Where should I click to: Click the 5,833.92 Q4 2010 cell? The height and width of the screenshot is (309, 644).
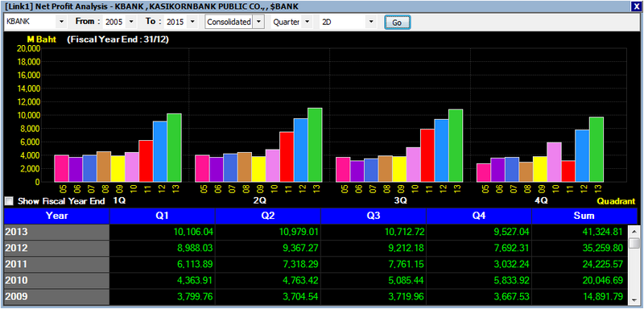479,281
